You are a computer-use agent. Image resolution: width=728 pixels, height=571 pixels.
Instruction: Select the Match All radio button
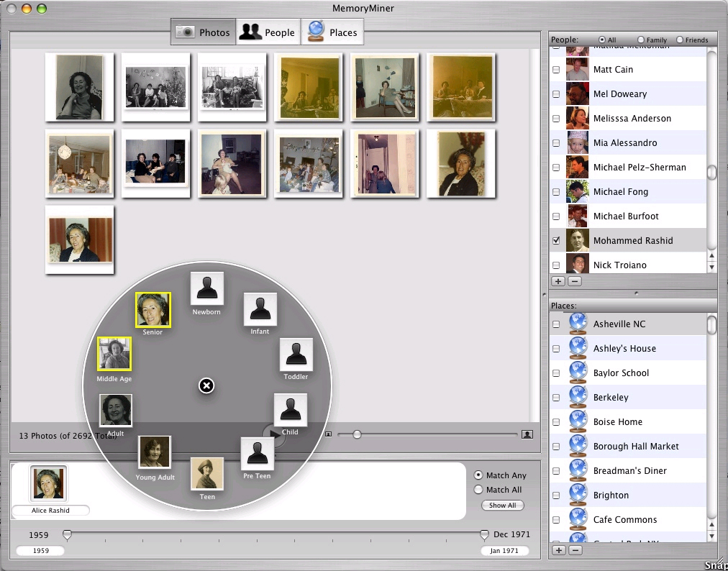point(478,489)
